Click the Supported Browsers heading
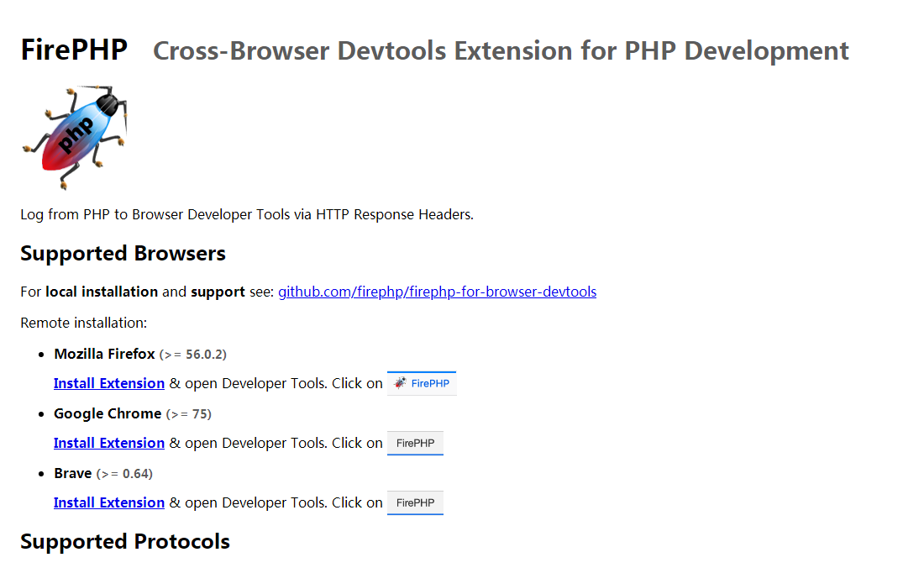 click(123, 253)
